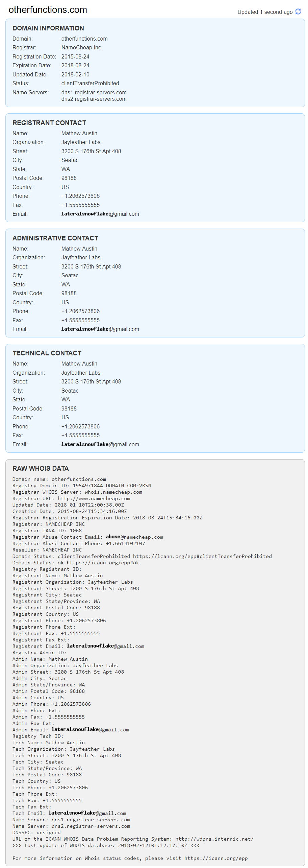Image resolution: width=308 pixels, height=868 pixels.
Task: Click Registrant Contact name Mathew Austin
Action: (x=79, y=133)
